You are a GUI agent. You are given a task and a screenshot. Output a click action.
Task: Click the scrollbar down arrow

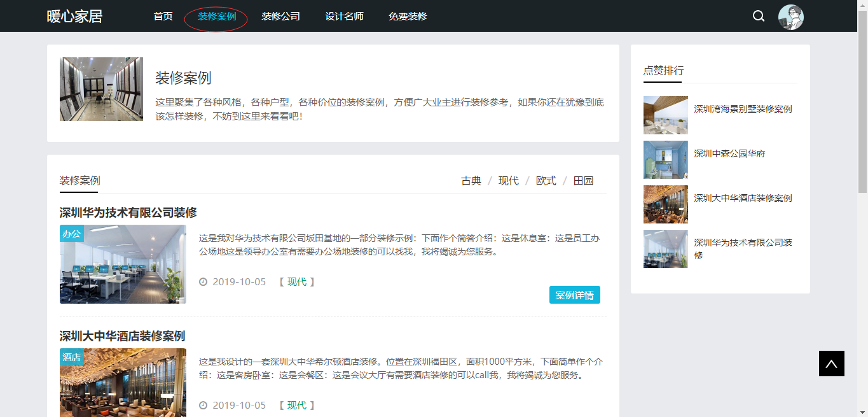click(862, 411)
